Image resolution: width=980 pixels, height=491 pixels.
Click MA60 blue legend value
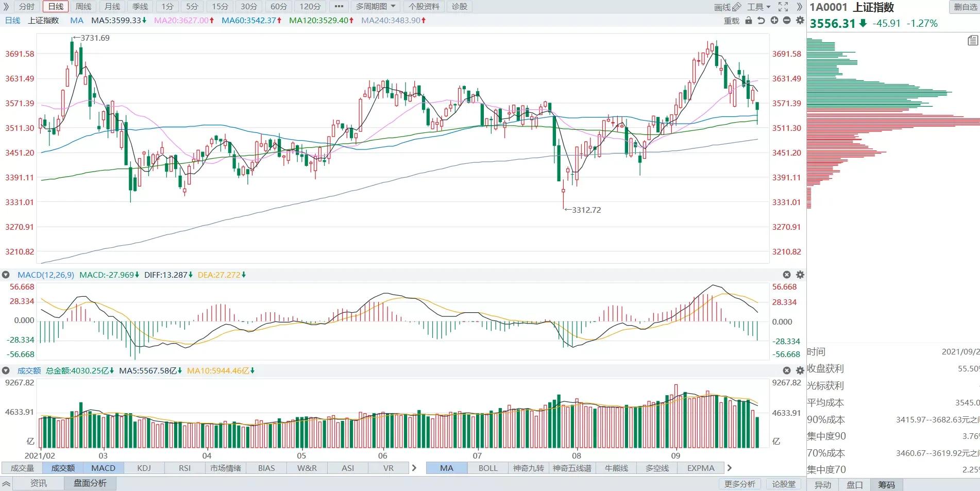[251, 21]
